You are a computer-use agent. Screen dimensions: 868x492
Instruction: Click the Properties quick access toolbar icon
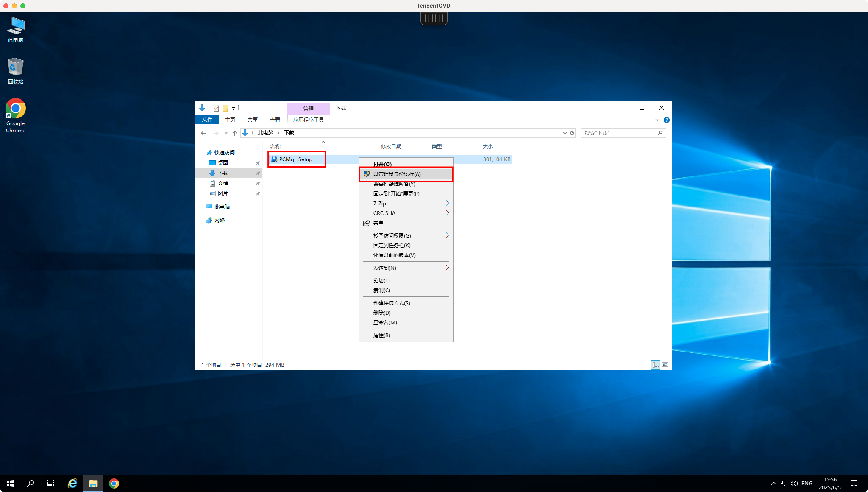click(216, 108)
